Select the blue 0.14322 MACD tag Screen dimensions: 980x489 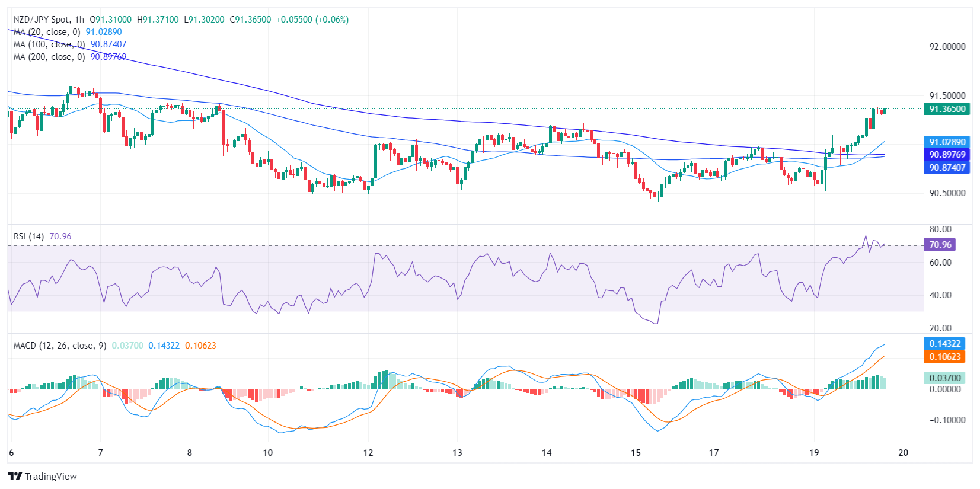click(x=944, y=344)
